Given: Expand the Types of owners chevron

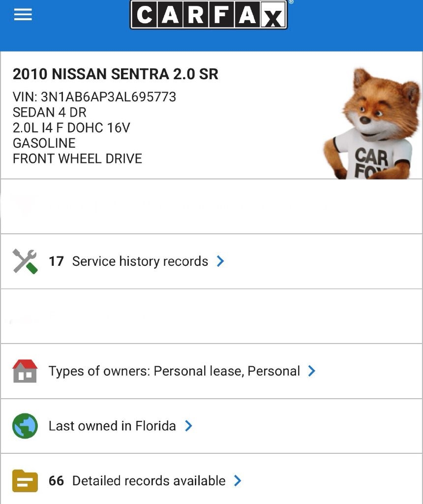Looking at the screenshot, I should click(311, 371).
